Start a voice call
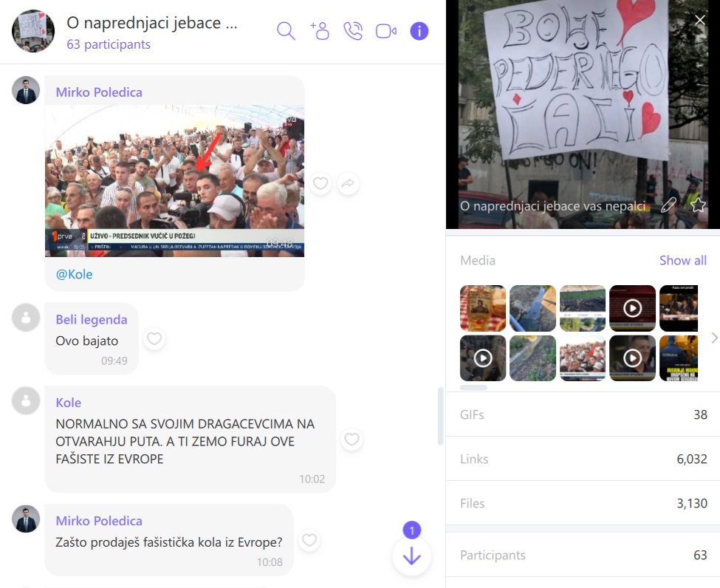The image size is (720, 588). 353,31
